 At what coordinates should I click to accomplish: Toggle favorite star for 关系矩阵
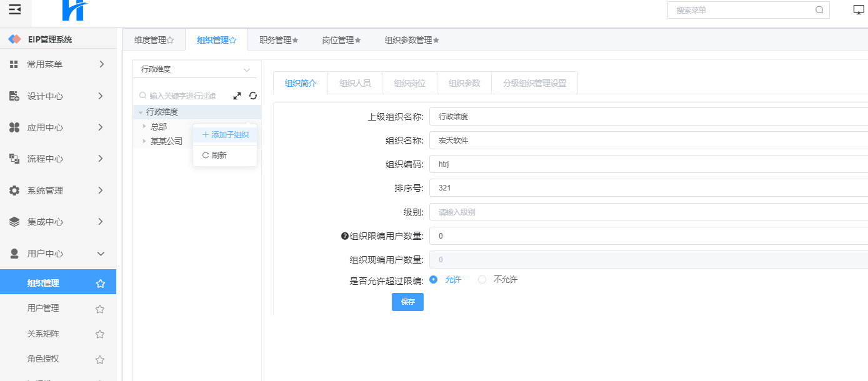point(99,334)
